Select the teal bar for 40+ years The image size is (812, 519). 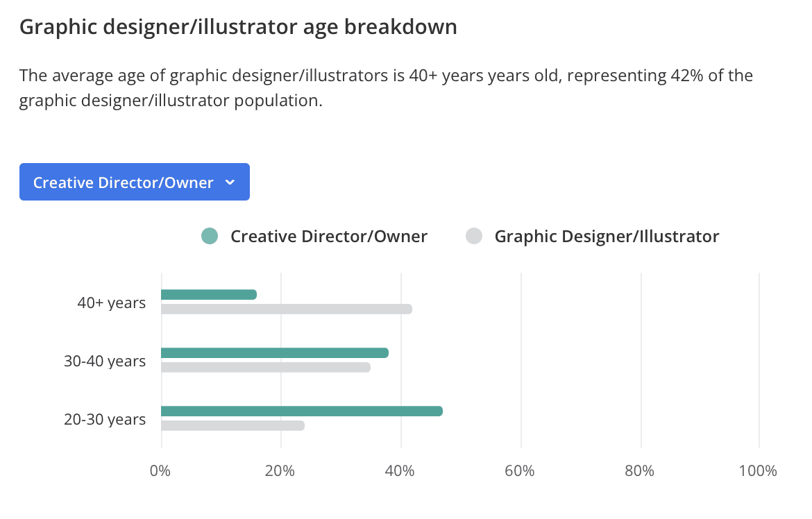click(208, 295)
